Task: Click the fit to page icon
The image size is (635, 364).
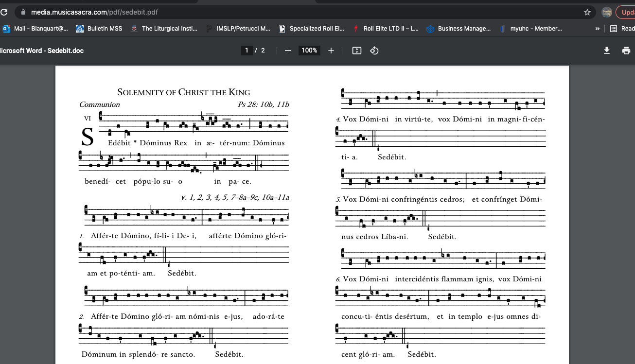Action: pos(357,51)
